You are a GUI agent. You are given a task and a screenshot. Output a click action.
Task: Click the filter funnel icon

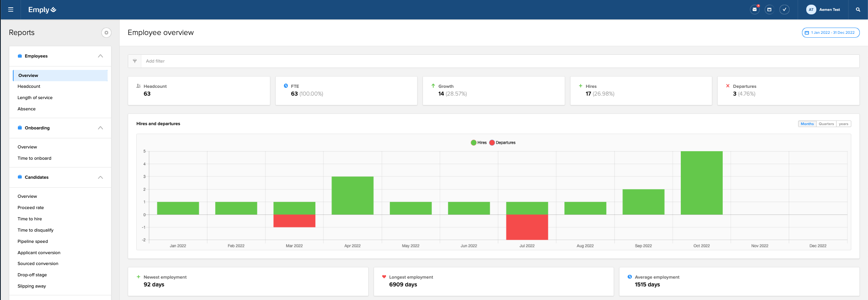tap(135, 61)
